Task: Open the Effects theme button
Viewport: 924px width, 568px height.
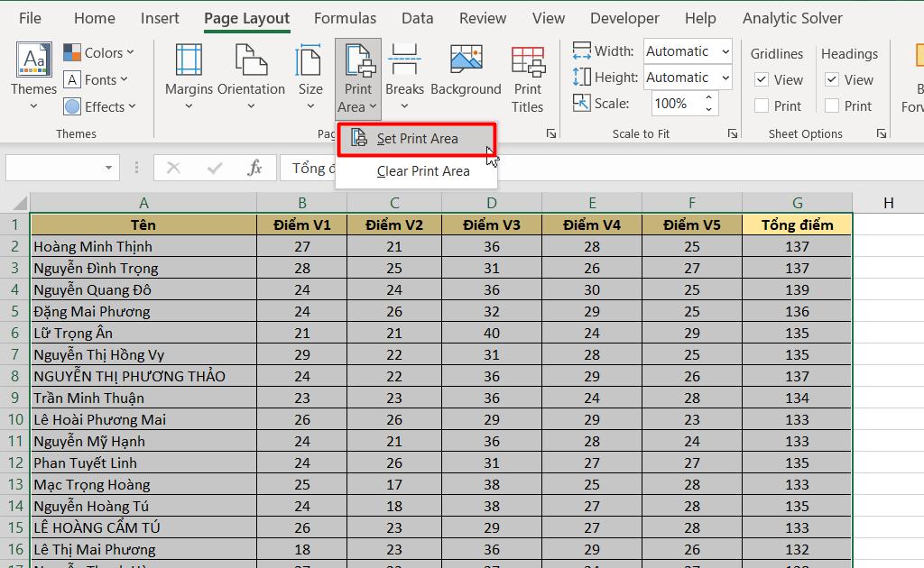Action: pos(99,106)
